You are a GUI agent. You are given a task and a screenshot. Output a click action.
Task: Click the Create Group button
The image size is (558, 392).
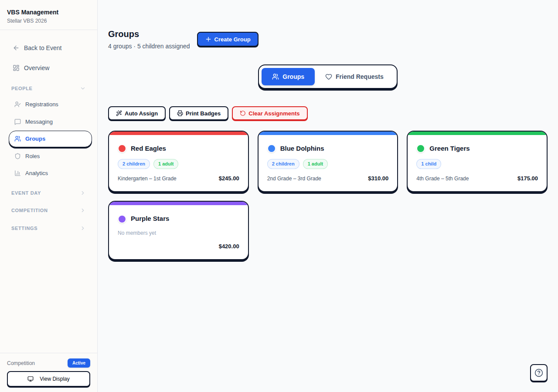[228, 39]
